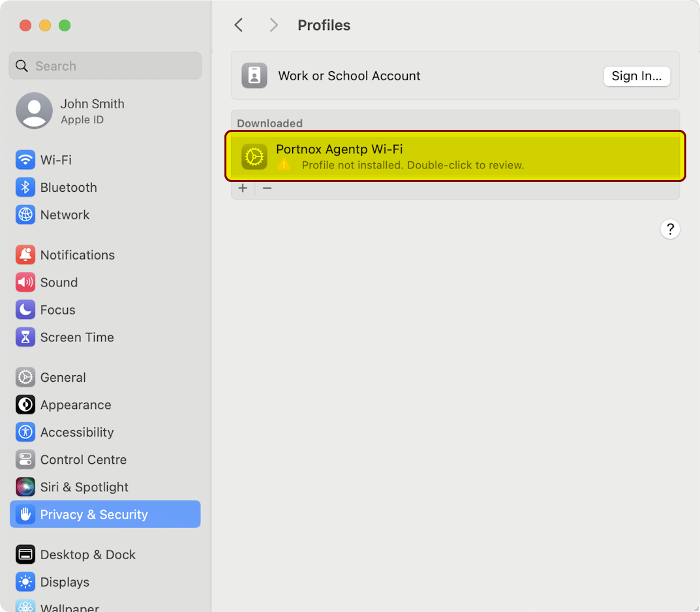The image size is (700, 612).
Task: Click the Work or School Account badge icon
Action: point(254,76)
